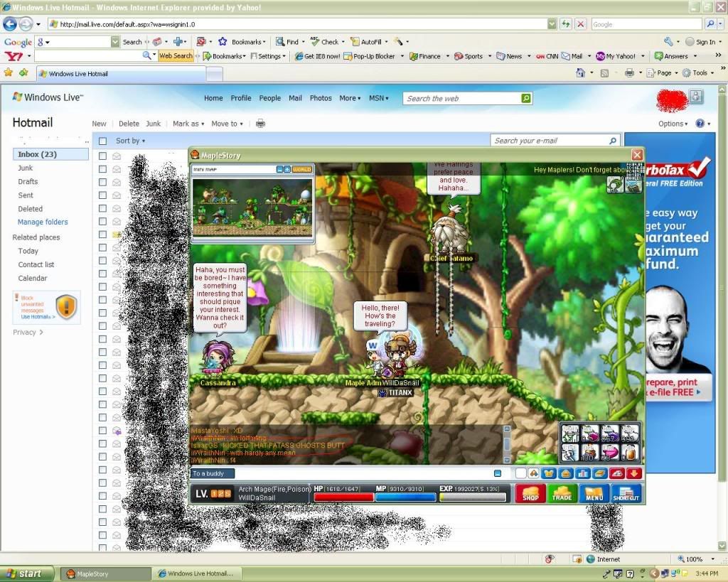Screen dimensions: 728x582
Task: Click the MapleStory mini map thumbnail
Action: tap(252, 208)
